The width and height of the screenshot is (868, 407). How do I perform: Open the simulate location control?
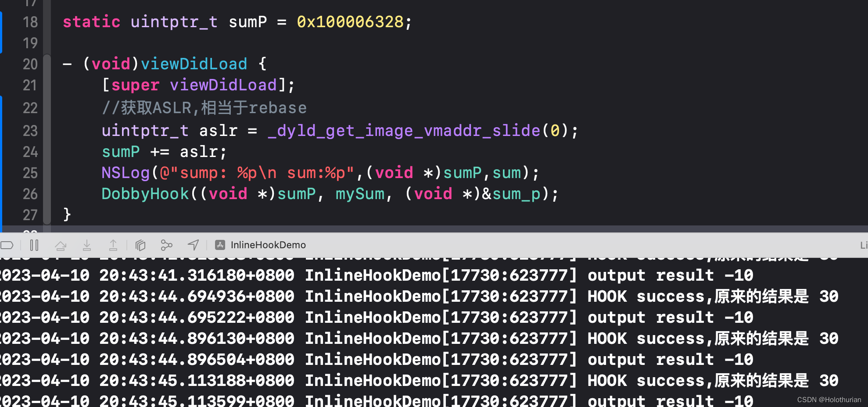pyautogui.click(x=193, y=245)
